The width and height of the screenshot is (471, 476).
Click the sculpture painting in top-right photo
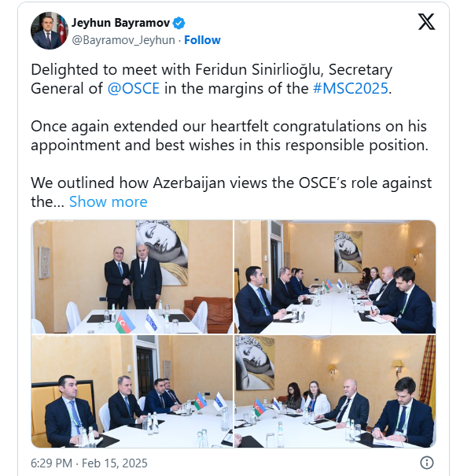coord(348,252)
